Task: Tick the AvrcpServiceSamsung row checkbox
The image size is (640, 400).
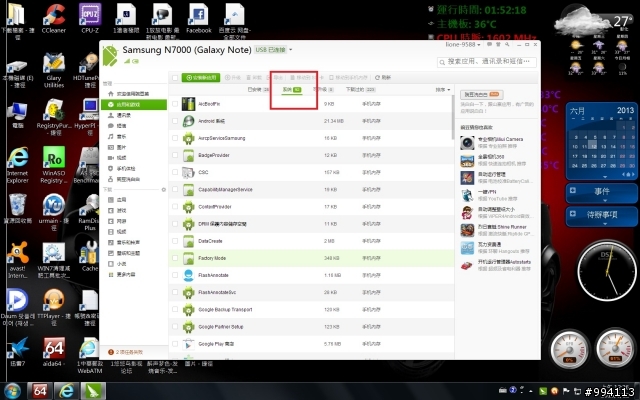Action: (175, 138)
